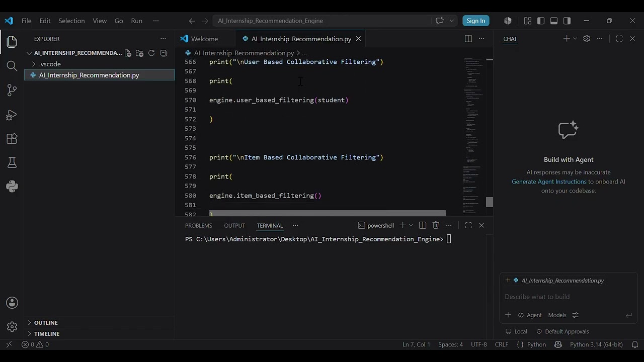Click the Sign In button
Screen dimensions: 644x362
tap(476, 21)
